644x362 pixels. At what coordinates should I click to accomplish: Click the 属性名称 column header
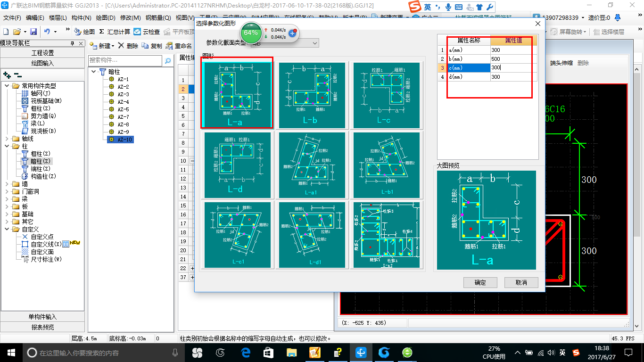coord(469,41)
